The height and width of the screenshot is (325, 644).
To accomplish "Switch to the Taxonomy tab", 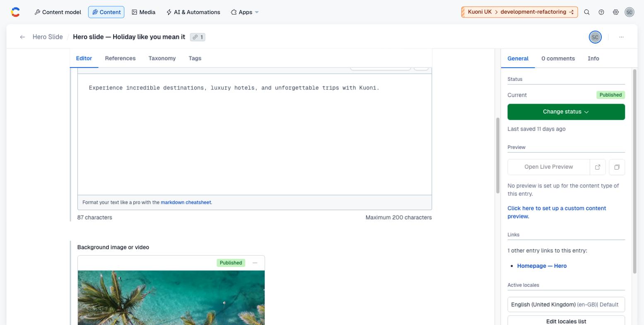I will (x=162, y=58).
